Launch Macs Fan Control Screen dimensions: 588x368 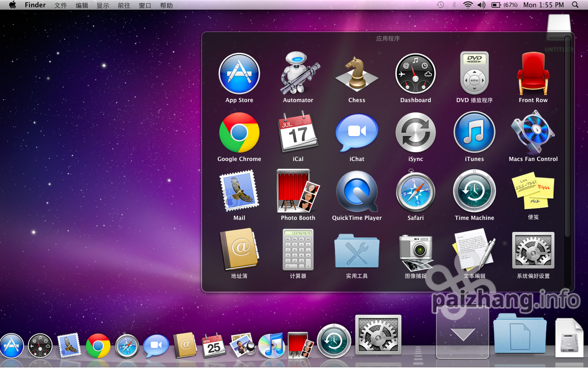(533, 132)
